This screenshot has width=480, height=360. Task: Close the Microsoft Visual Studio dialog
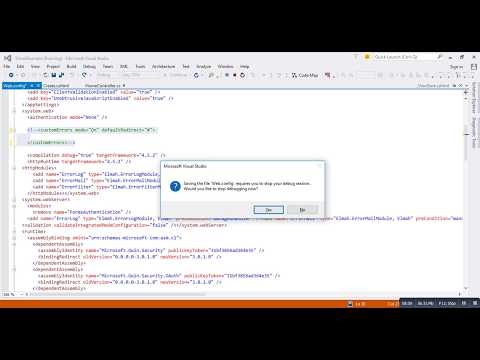320,166
